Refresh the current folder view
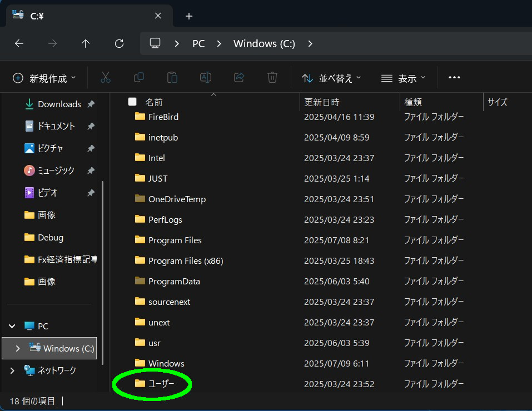 click(x=119, y=43)
